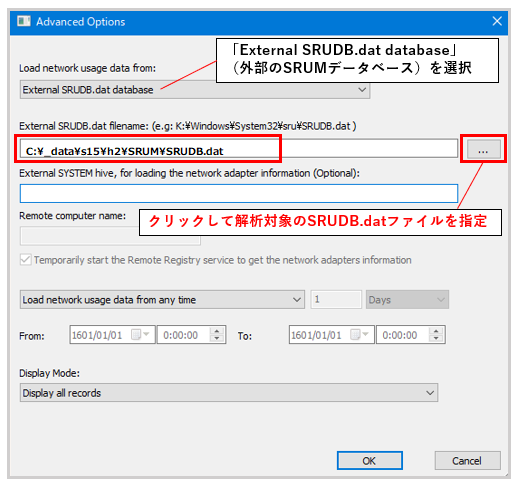
Task: Click the External SRUDB.dat filename field
Action: (x=239, y=149)
